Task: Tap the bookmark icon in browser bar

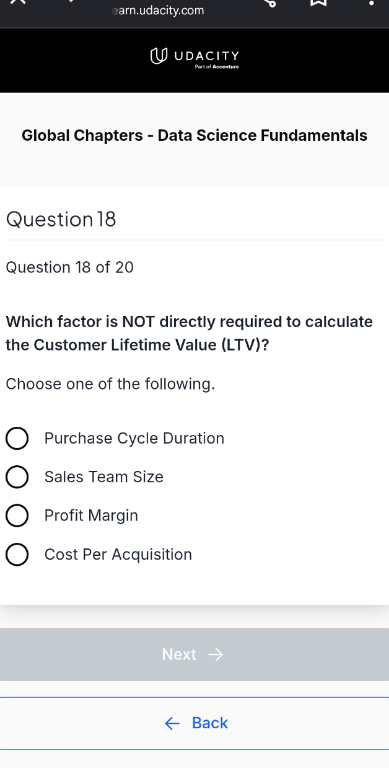Action: click(318, 2)
